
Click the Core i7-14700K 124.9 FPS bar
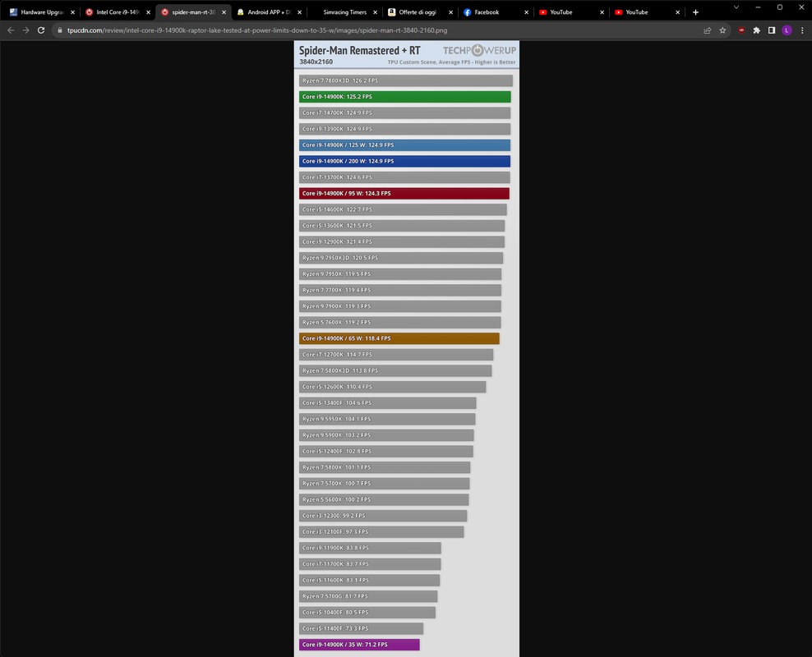pos(404,113)
